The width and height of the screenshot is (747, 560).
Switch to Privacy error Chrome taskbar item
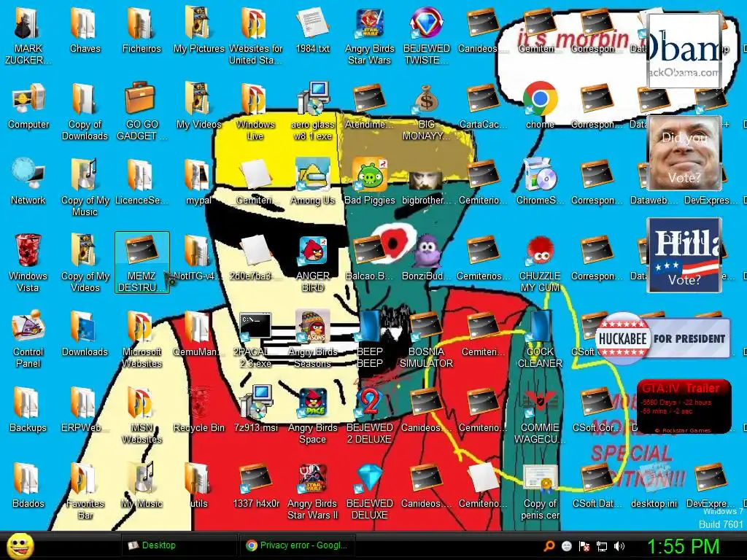pos(298,545)
